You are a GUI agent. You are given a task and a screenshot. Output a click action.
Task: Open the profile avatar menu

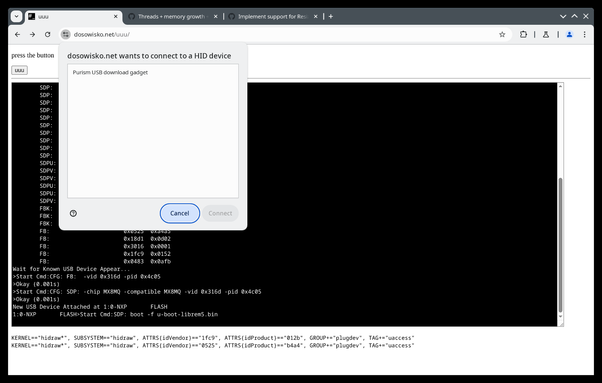tap(569, 35)
